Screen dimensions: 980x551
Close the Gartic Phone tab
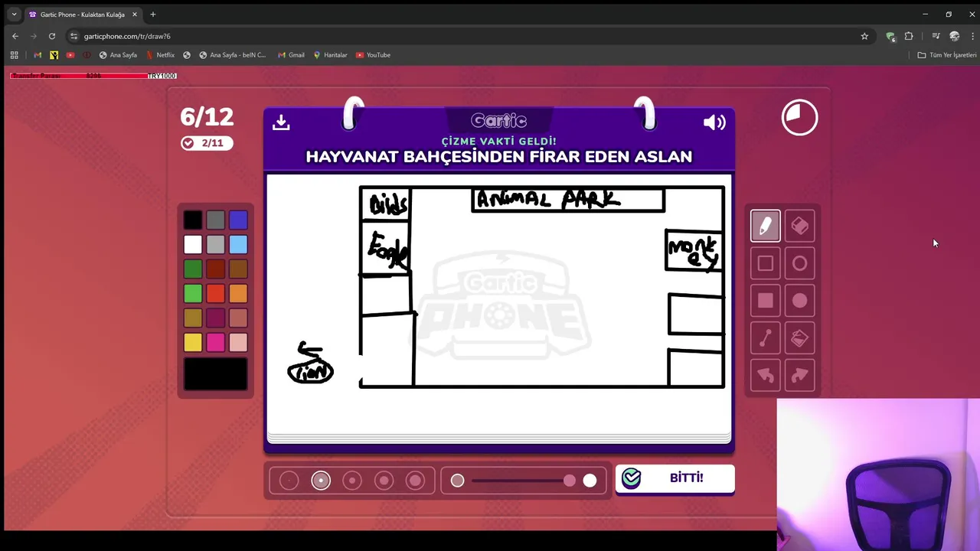click(134, 15)
